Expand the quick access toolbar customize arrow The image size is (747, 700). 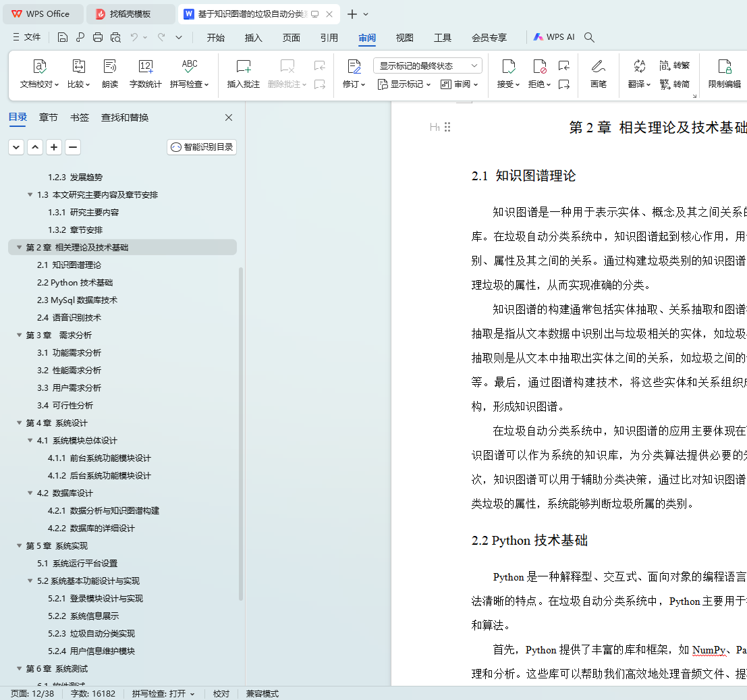point(179,37)
